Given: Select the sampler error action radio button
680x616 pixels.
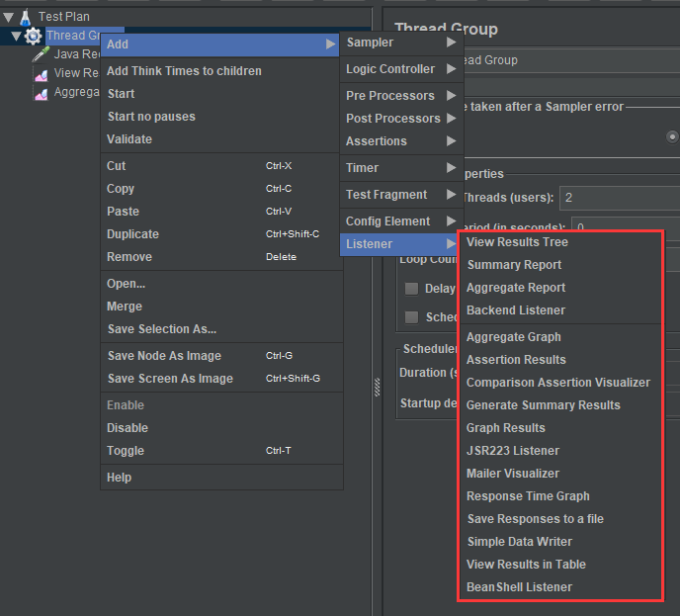Looking at the screenshot, I should pyautogui.click(x=673, y=136).
